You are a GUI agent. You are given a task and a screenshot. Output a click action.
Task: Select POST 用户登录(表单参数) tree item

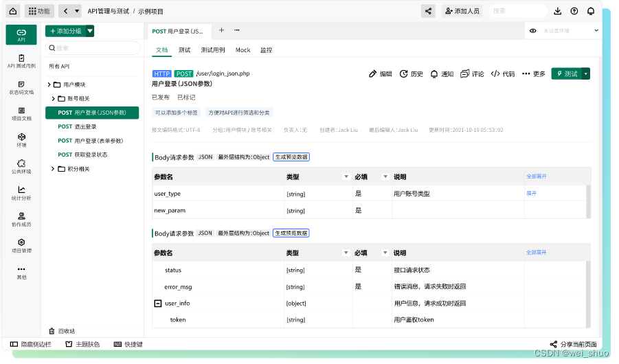[x=91, y=141]
